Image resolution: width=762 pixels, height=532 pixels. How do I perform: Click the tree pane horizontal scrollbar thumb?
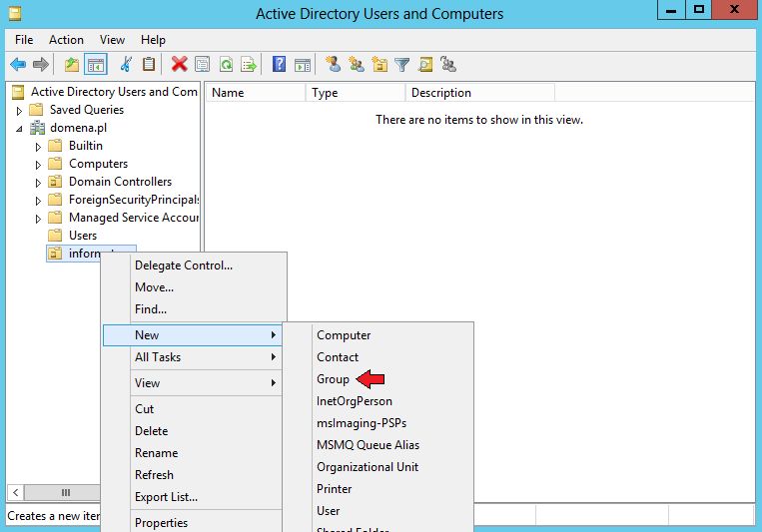(x=62, y=493)
